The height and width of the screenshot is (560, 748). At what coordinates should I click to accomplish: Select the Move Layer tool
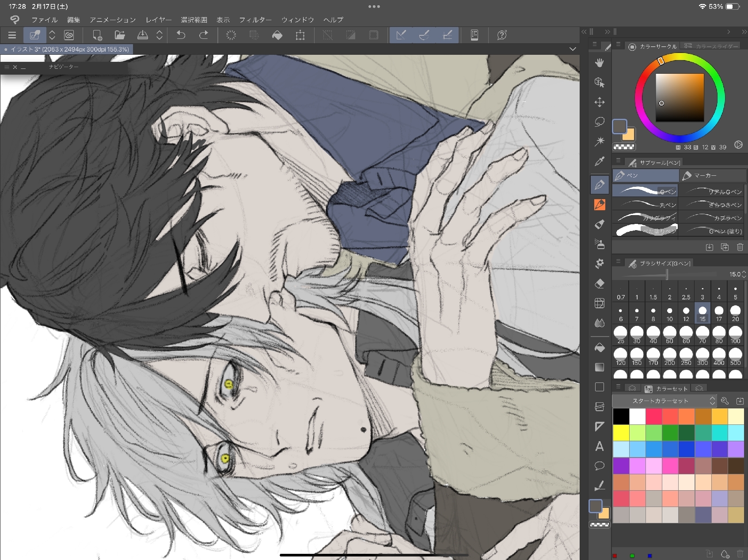[600, 102]
